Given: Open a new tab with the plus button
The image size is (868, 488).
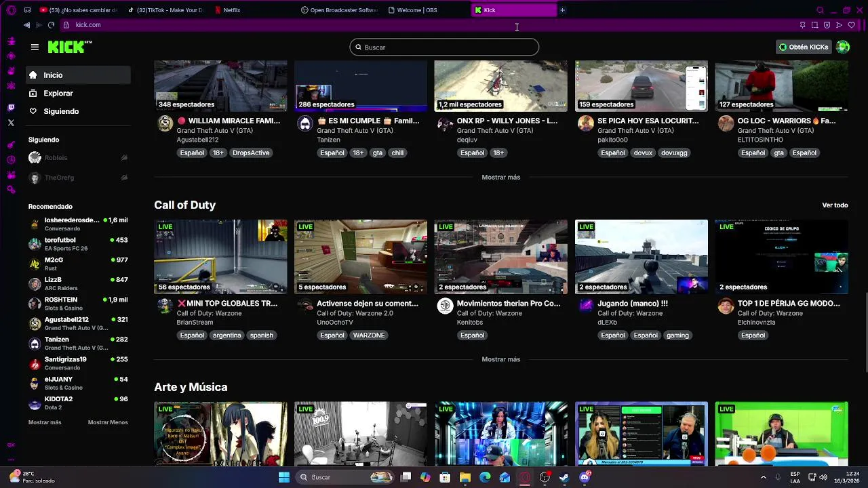Looking at the screenshot, I should pos(562,10).
